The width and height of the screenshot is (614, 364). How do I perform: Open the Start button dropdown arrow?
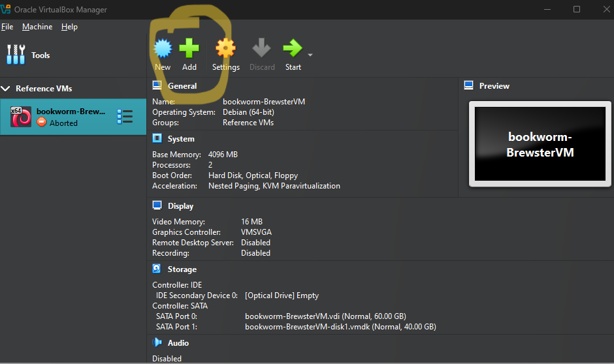310,55
